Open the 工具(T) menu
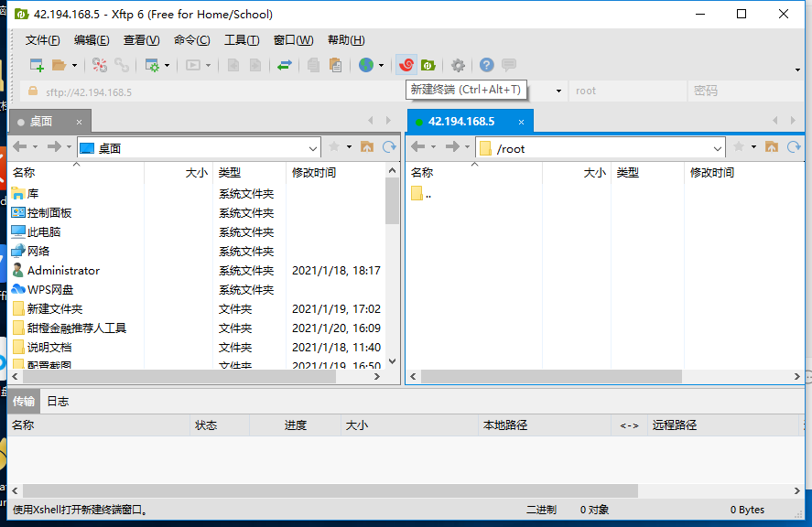Image resolution: width=812 pixels, height=527 pixels. coord(242,40)
